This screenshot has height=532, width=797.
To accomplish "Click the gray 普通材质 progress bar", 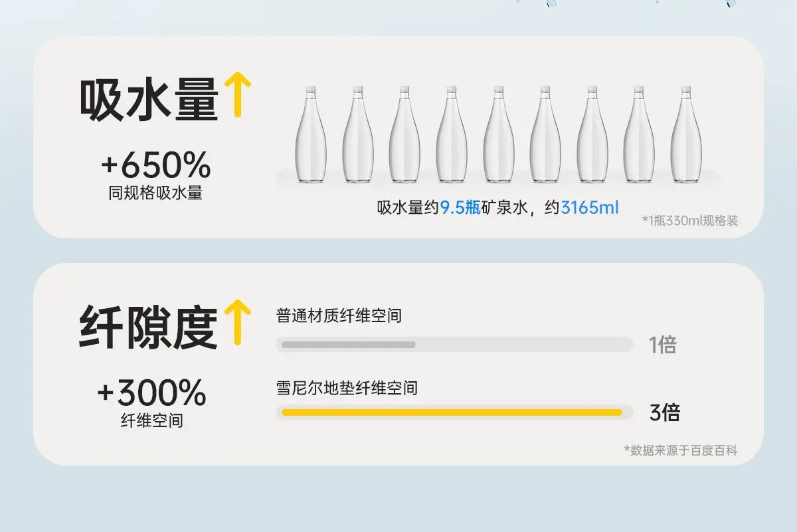I will pyautogui.click(x=349, y=345).
